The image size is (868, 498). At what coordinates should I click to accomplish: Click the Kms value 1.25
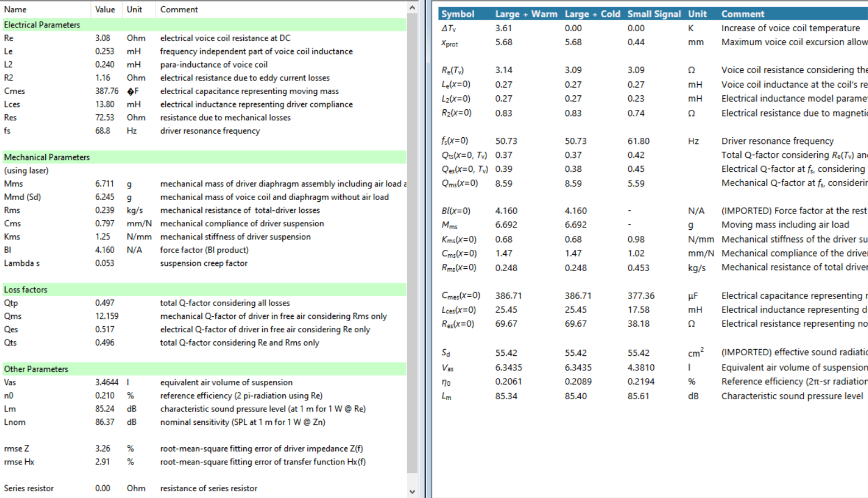coord(103,237)
